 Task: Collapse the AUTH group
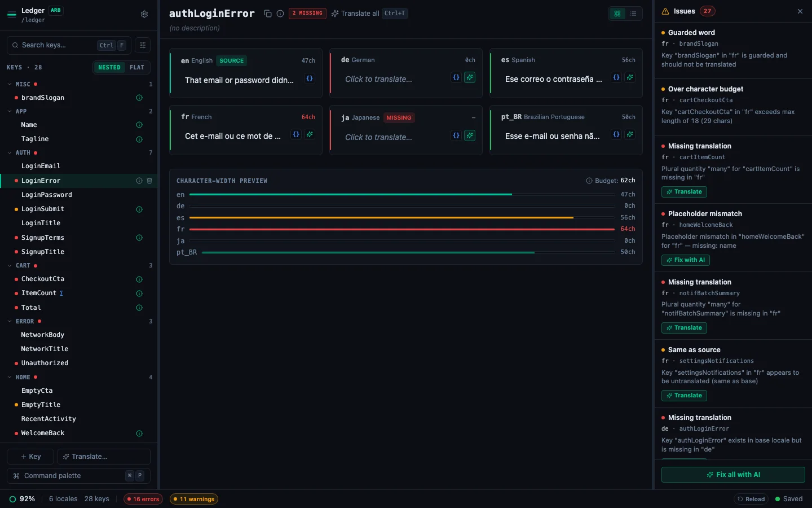[10, 153]
